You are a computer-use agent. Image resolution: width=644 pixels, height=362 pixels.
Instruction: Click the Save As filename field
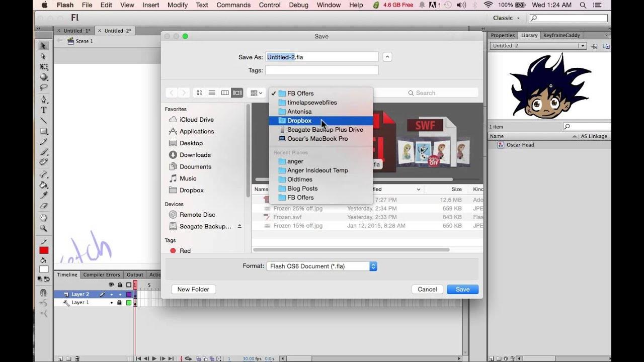322,57
